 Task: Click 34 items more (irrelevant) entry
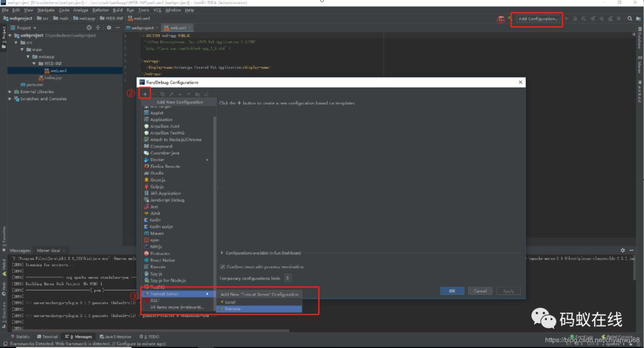click(177, 307)
